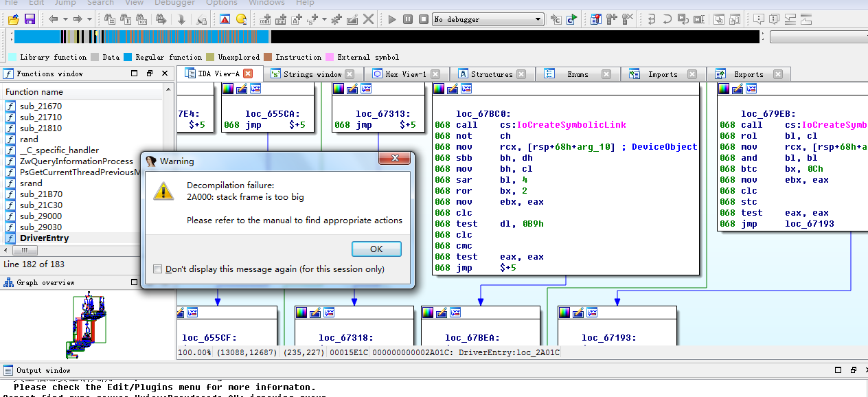Open the Debugger menu
Viewport: 868px width, 397px height.
(x=175, y=3)
